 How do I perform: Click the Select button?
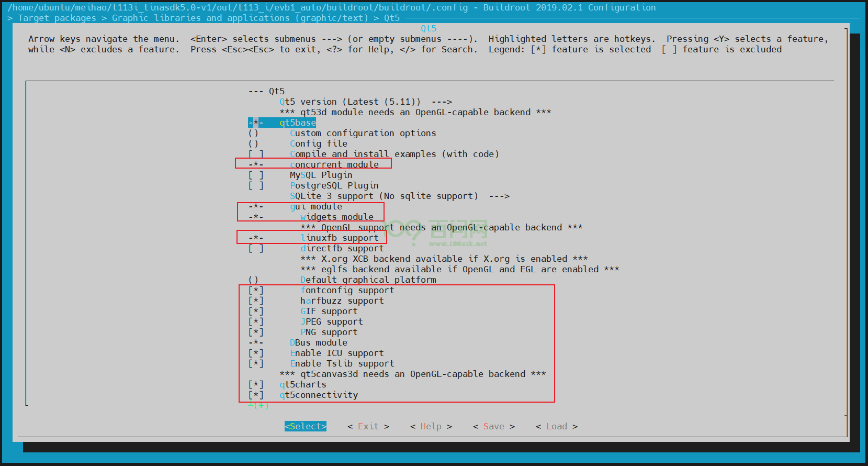click(306, 426)
